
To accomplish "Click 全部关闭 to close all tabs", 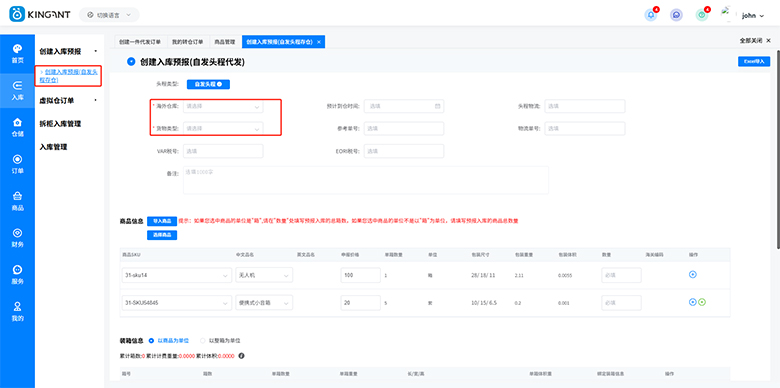I will 755,41.
